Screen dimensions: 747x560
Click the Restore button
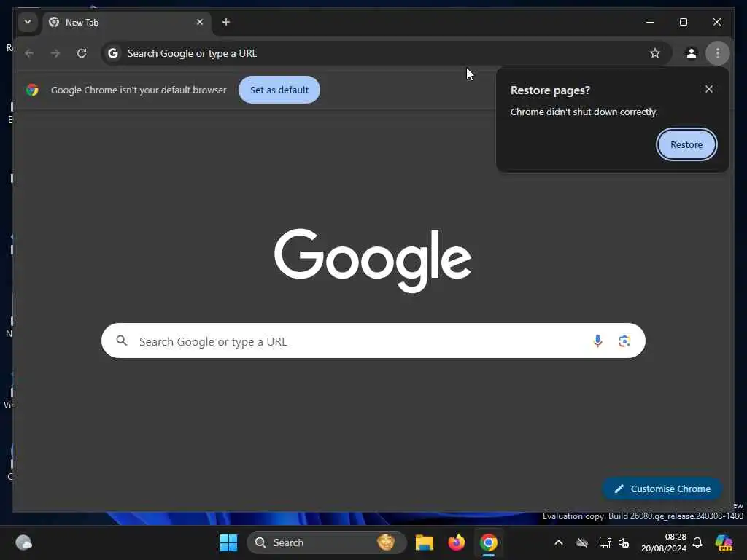(686, 144)
